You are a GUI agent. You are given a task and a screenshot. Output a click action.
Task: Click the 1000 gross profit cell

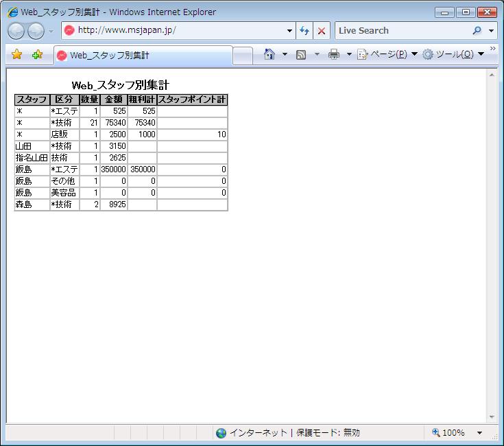pos(142,134)
